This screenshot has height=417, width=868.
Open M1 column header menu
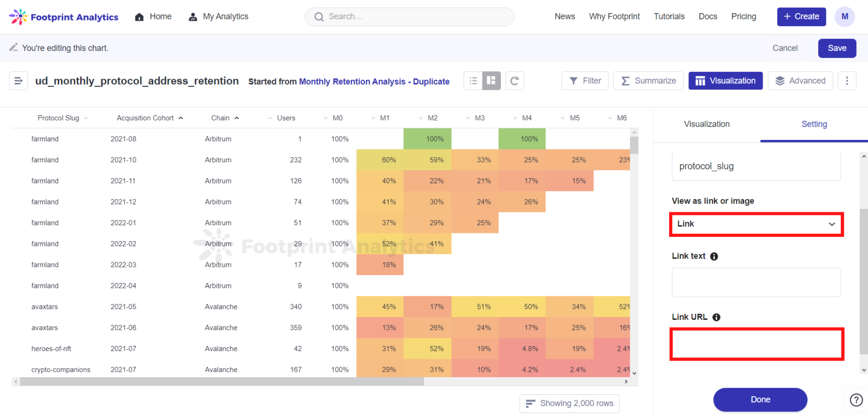(x=381, y=118)
